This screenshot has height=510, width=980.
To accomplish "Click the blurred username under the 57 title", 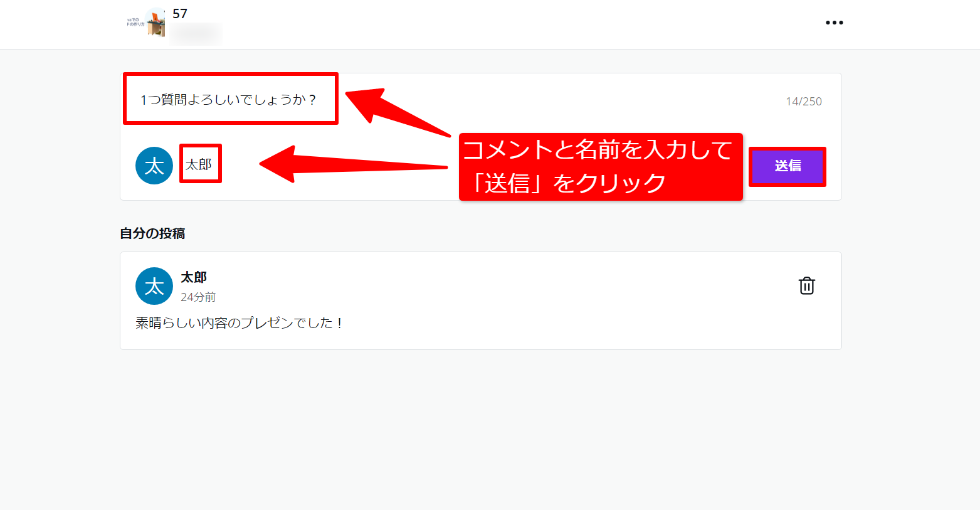I will point(196,33).
